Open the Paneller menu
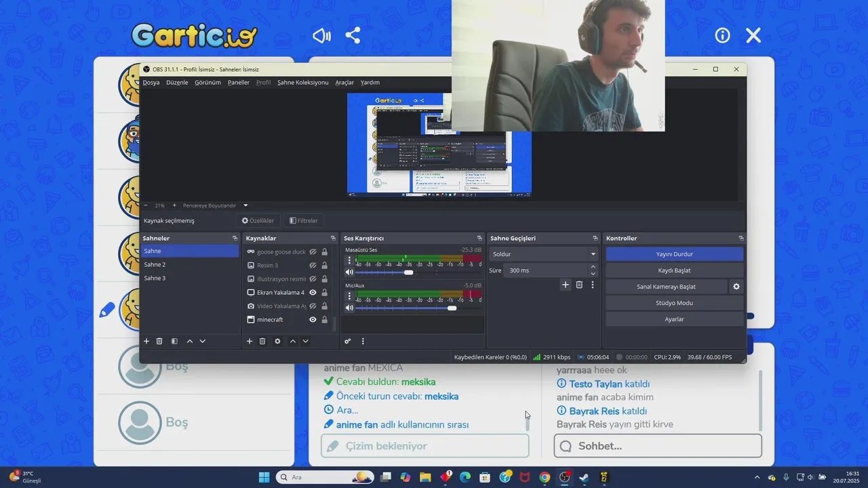868x488 pixels. click(x=239, y=83)
